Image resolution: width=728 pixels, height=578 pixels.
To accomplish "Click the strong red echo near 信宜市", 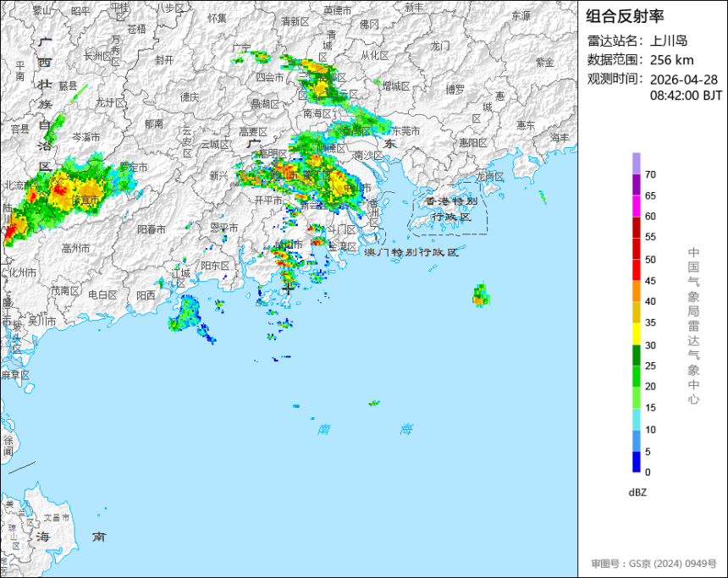I will coord(59,190).
